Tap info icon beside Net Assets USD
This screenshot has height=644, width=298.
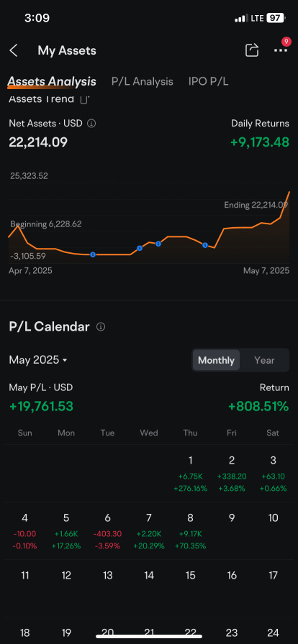tap(92, 123)
